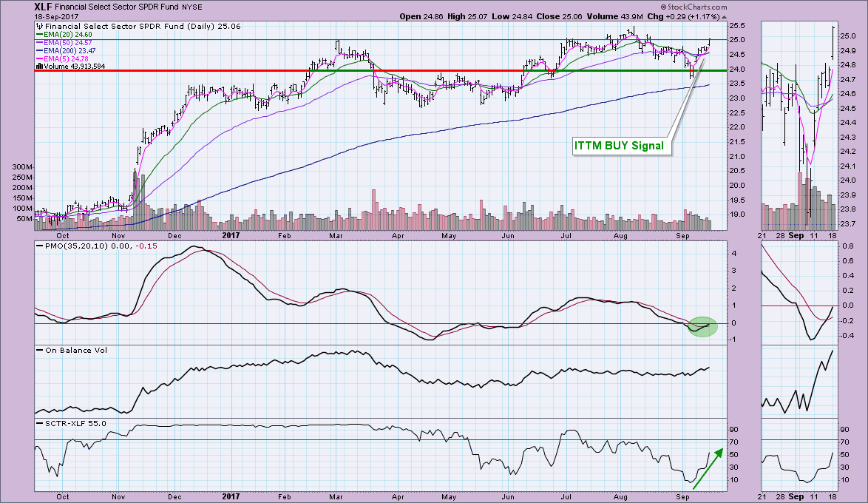
Task: Click the blue EMA(200) legend line marker
Action: (x=39, y=50)
